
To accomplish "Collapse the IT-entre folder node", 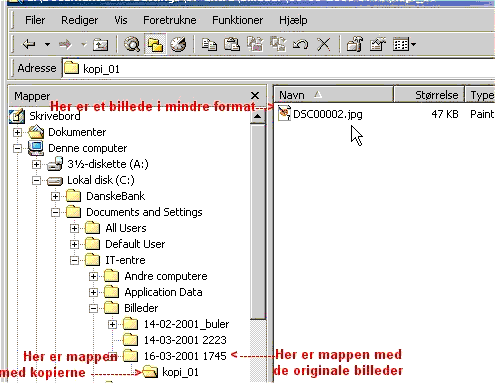I will (x=74, y=260).
